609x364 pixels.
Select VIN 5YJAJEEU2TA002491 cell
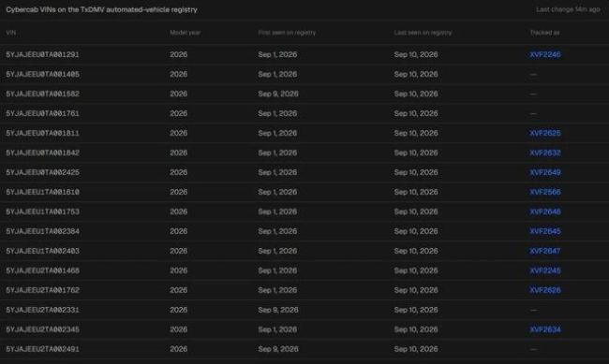coord(43,349)
